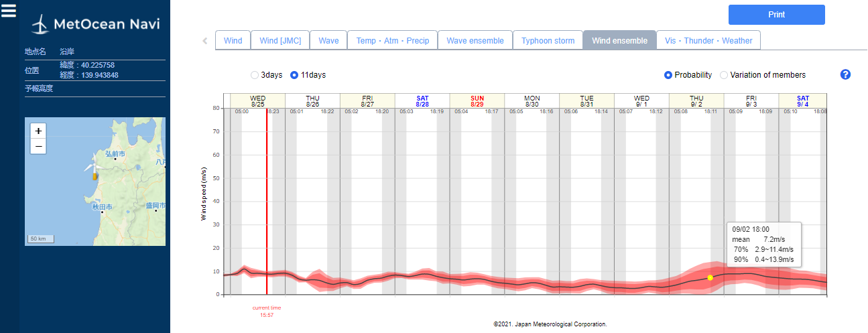Click the Print button
The width and height of the screenshot is (868, 333).
point(776,15)
